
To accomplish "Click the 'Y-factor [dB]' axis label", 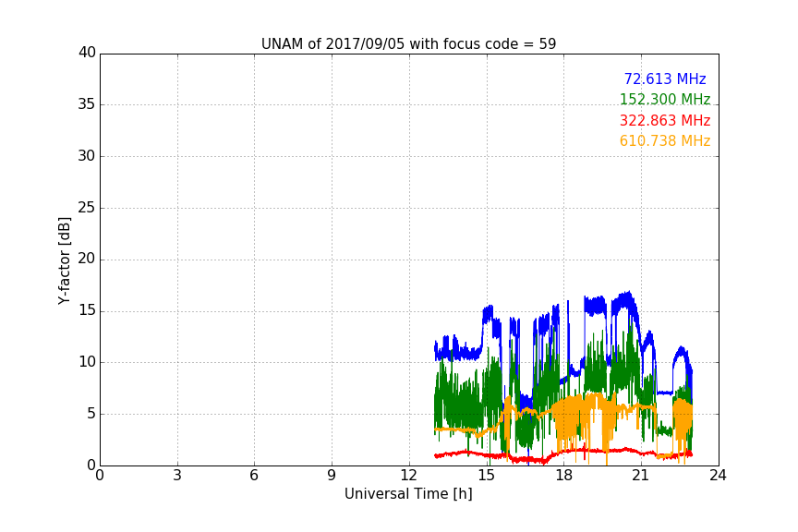I will point(64,260).
